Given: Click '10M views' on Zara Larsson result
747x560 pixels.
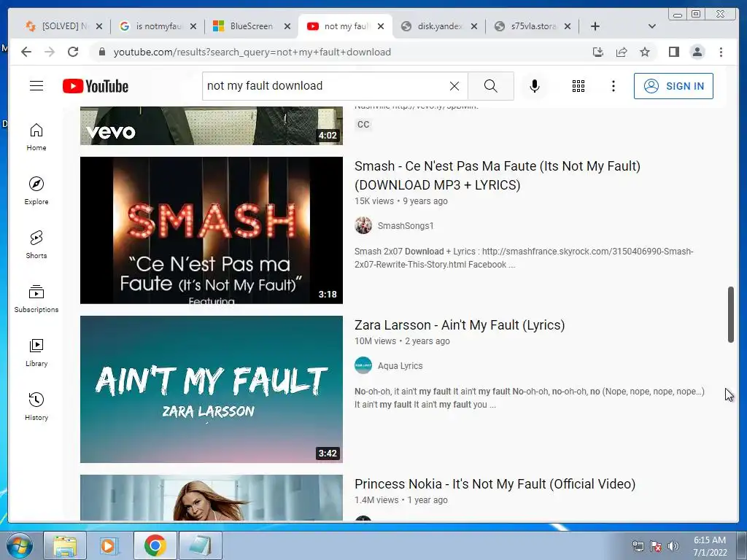Looking at the screenshot, I should click(375, 341).
